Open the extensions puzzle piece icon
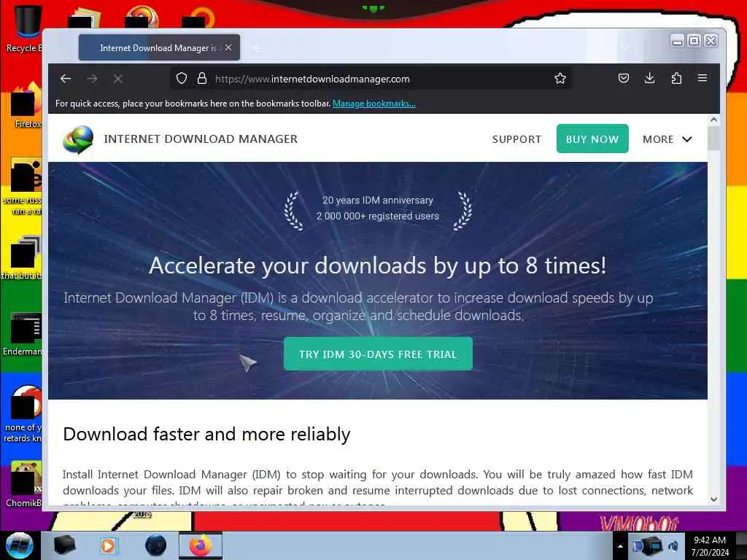The width and height of the screenshot is (747, 560). click(x=676, y=78)
